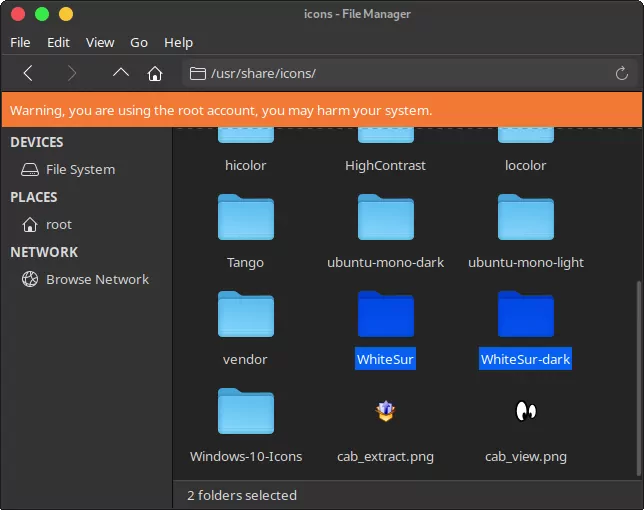The image size is (644, 510).
Task: Click the Windows-10-Icons label text
Action: [x=246, y=456]
